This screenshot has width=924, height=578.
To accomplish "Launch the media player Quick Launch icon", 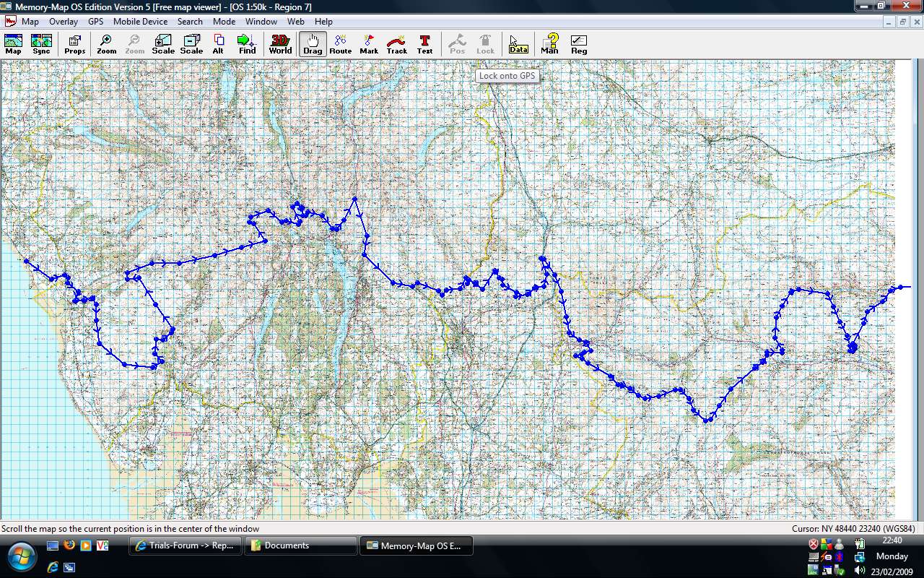I will (86, 545).
